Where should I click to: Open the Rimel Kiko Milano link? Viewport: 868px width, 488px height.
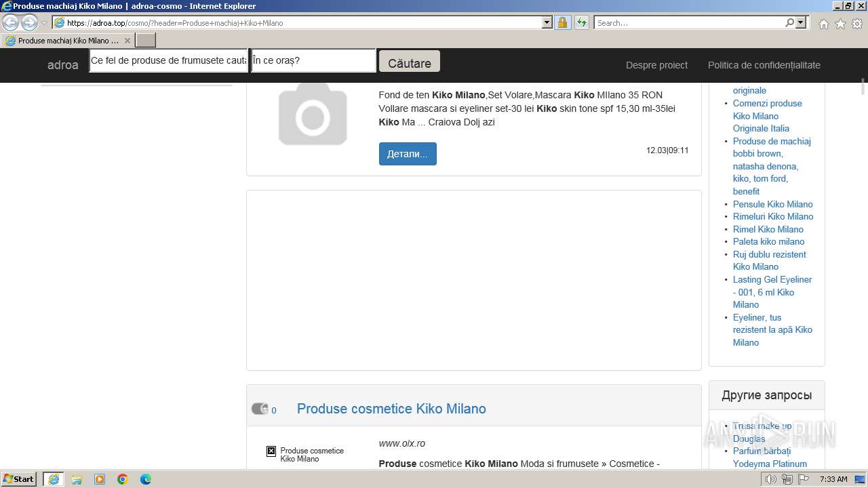pos(768,229)
